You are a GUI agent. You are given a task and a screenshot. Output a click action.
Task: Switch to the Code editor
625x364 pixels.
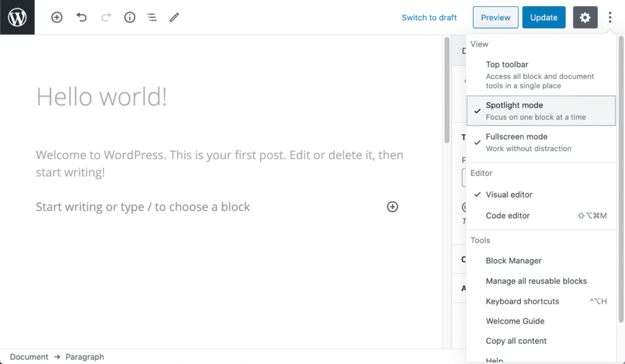tap(507, 215)
